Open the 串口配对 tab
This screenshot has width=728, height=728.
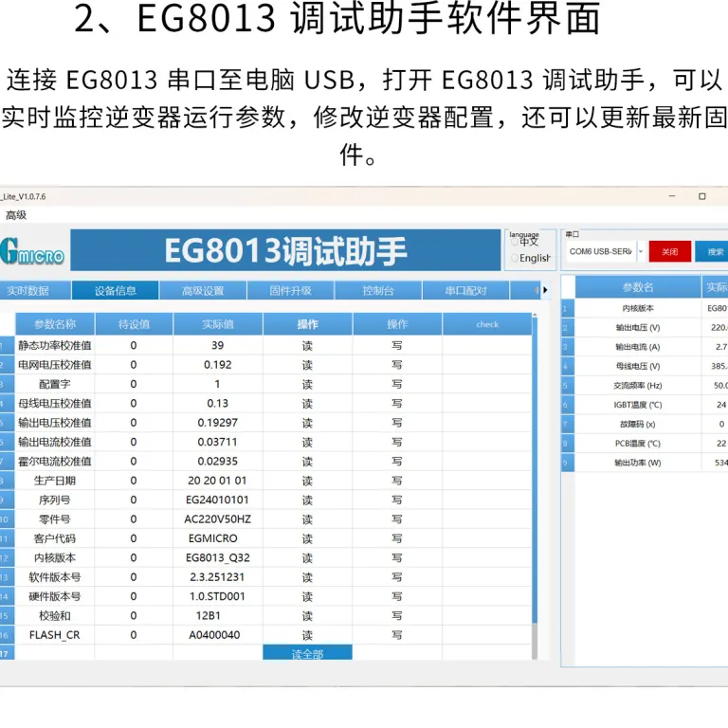tap(465, 291)
